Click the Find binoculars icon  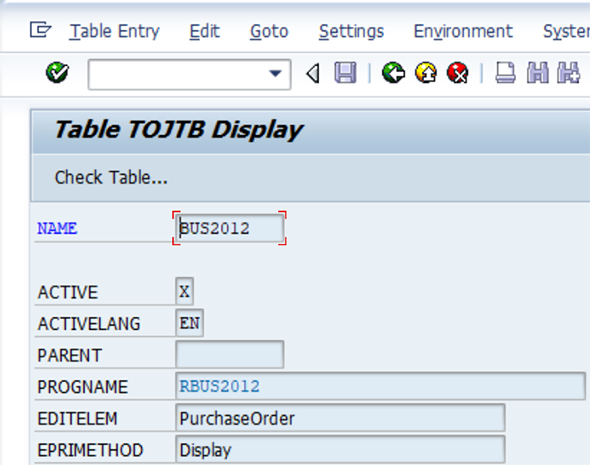coord(538,73)
